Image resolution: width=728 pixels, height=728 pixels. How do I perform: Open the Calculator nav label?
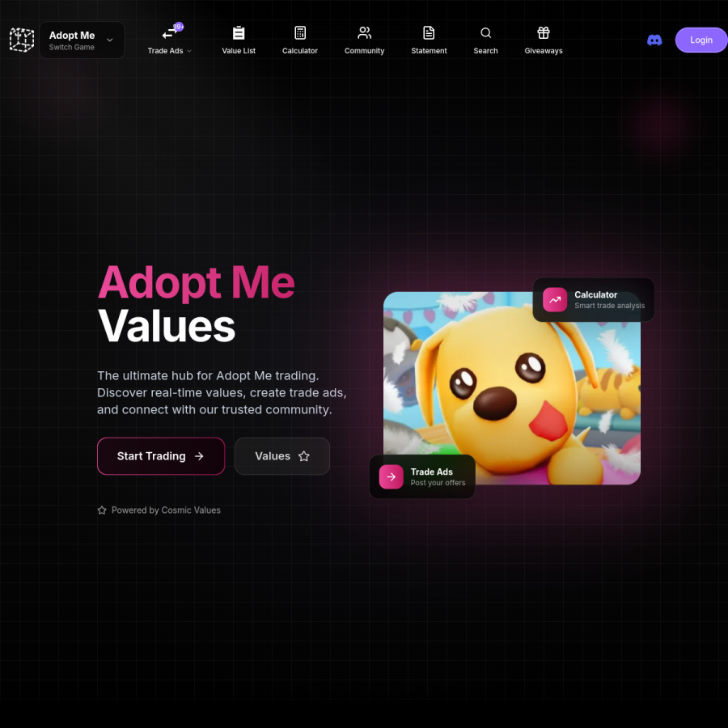coord(300,51)
